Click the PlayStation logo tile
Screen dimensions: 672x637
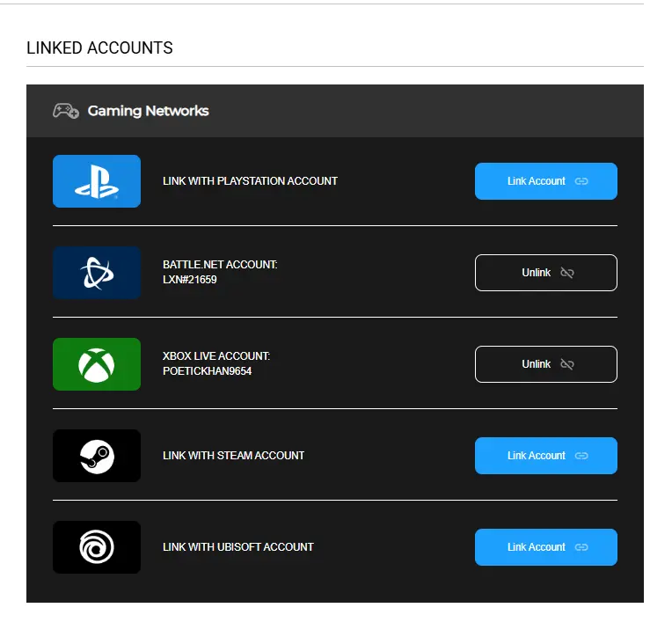97,181
